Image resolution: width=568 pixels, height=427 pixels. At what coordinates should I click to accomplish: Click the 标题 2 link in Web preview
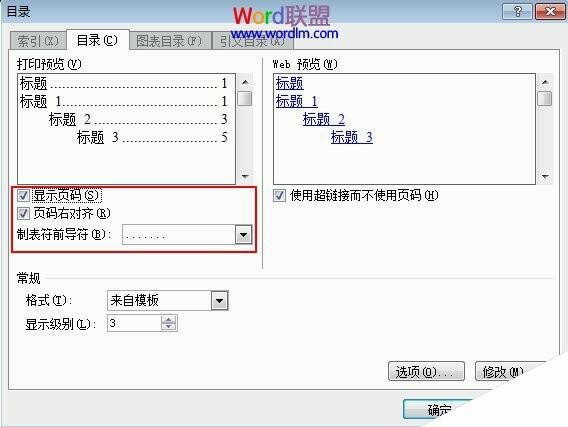tap(324, 119)
